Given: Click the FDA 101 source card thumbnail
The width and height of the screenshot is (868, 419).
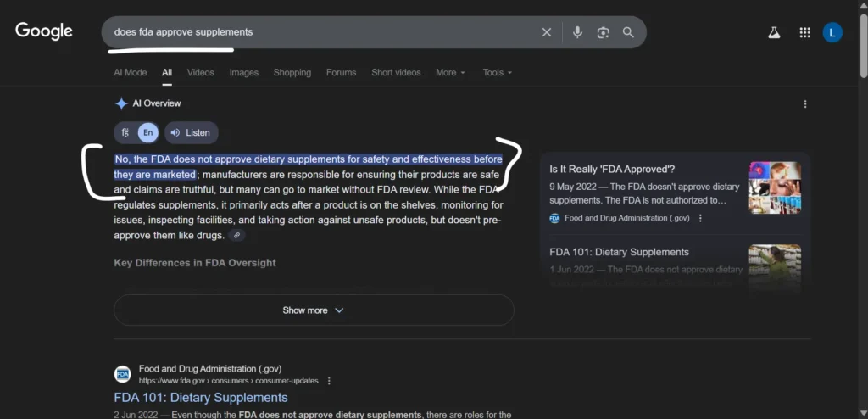Looking at the screenshot, I should point(775,267).
